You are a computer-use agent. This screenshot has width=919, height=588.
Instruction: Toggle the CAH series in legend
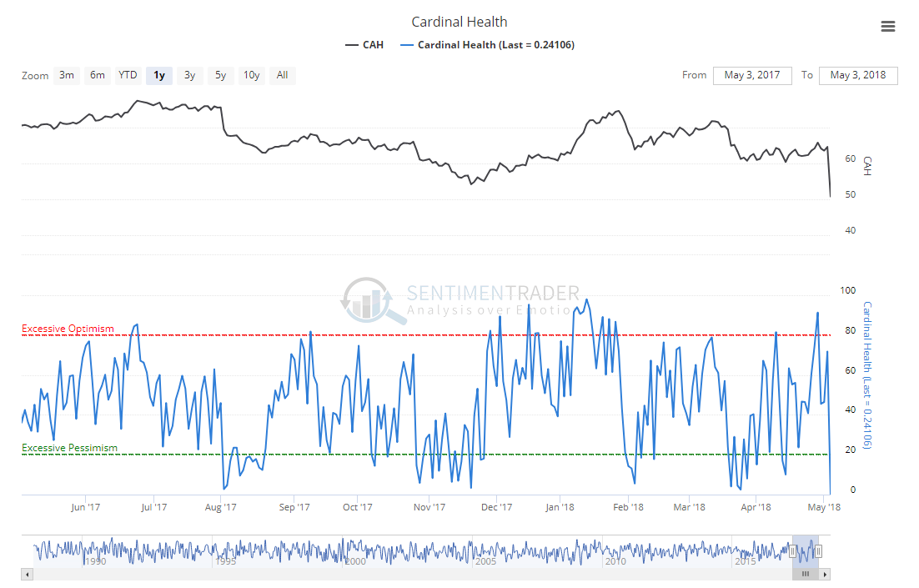(364, 45)
